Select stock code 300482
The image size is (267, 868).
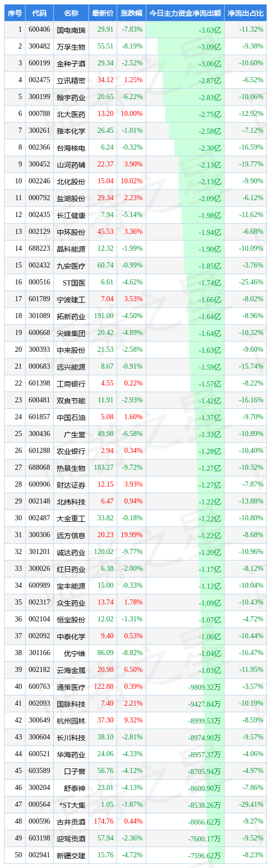(39, 46)
